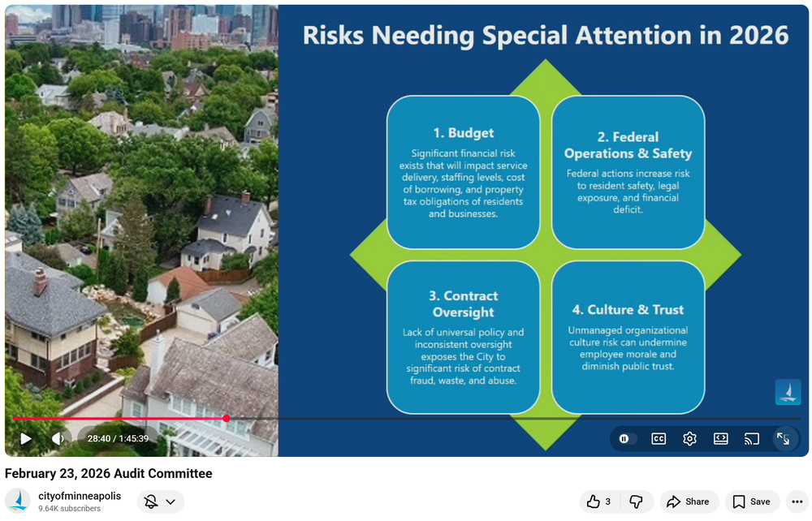Like this video
812x521 pixels.
tap(598, 502)
